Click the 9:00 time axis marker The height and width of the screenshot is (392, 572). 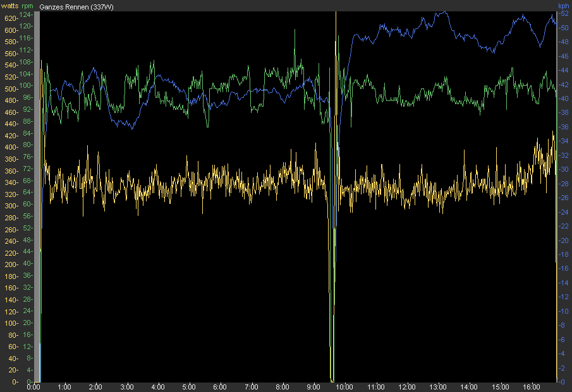(x=313, y=387)
